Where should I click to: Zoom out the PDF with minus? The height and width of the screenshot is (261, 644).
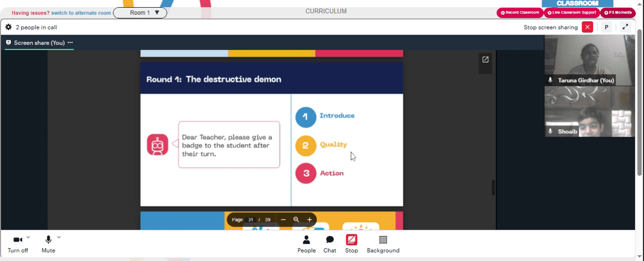pos(283,220)
